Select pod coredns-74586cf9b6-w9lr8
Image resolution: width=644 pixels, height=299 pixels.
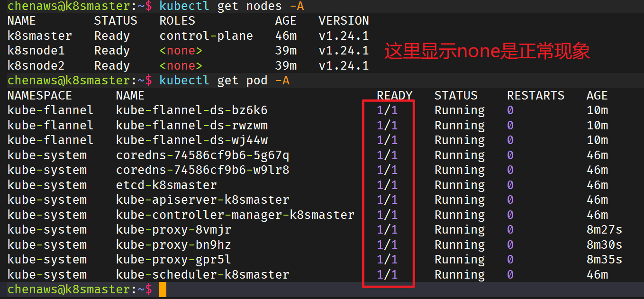pyautogui.click(x=202, y=170)
